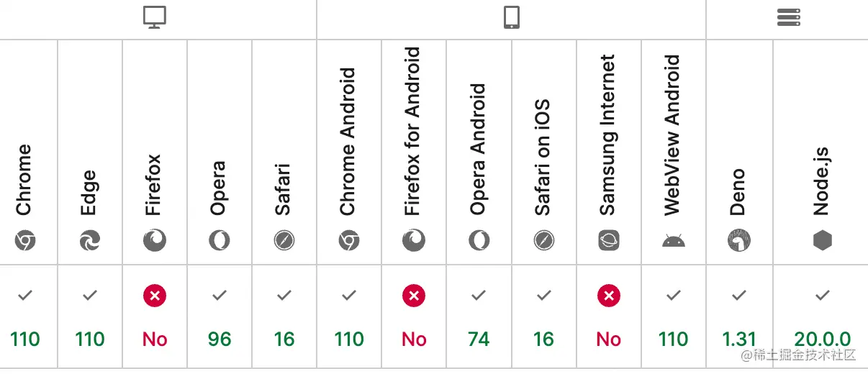This screenshot has width=868, height=374.
Task: Click the WebView Android robot icon
Action: (674, 241)
